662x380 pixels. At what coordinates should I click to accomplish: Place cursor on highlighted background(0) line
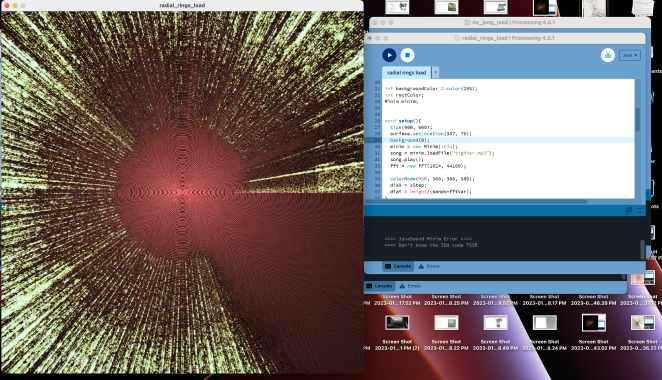[509, 140]
